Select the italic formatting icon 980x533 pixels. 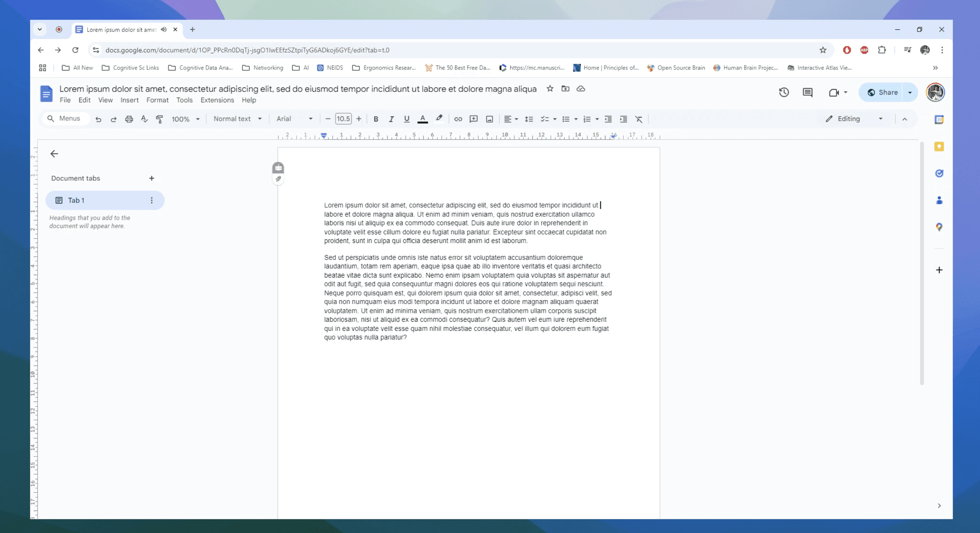(x=391, y=119)
